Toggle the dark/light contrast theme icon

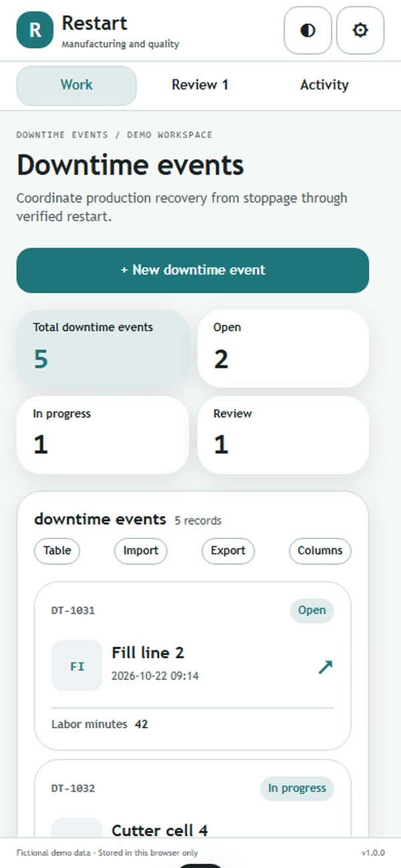pyautogui.click(x=307, y=30)
